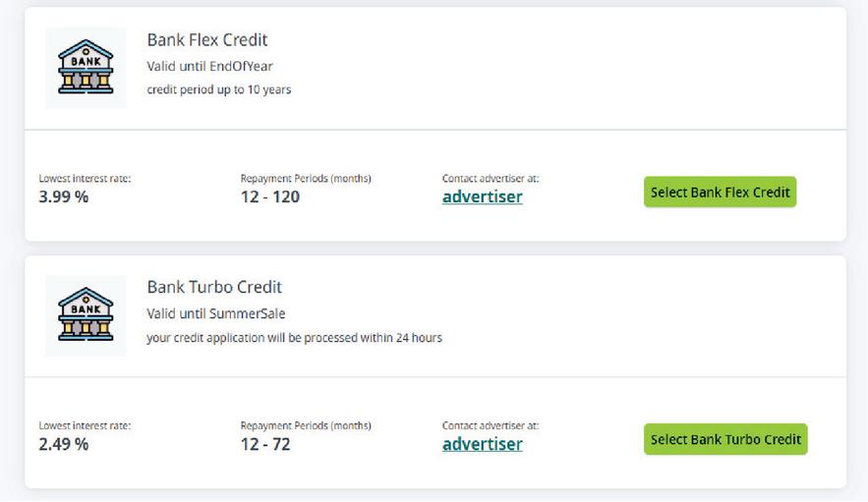Click Contact advertiser at label in Turbo card

click(x=491, y=426)
